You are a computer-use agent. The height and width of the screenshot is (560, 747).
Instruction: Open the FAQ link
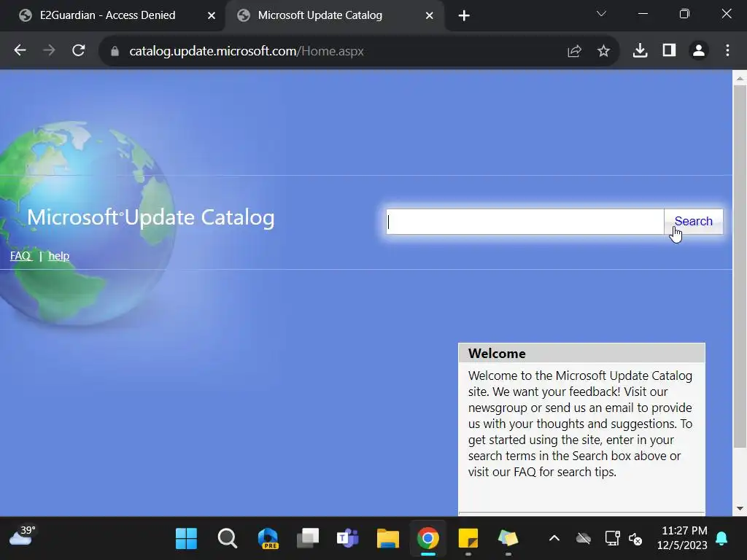coord(20,256)
